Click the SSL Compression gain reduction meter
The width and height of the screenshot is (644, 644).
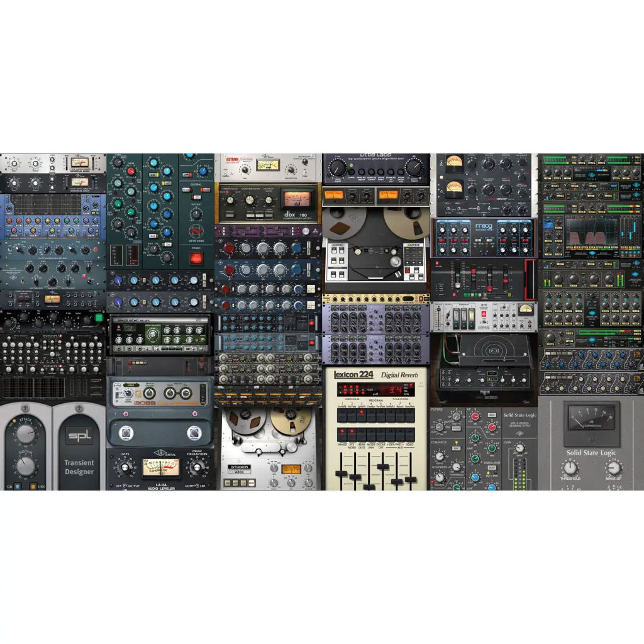pos(592,418)
